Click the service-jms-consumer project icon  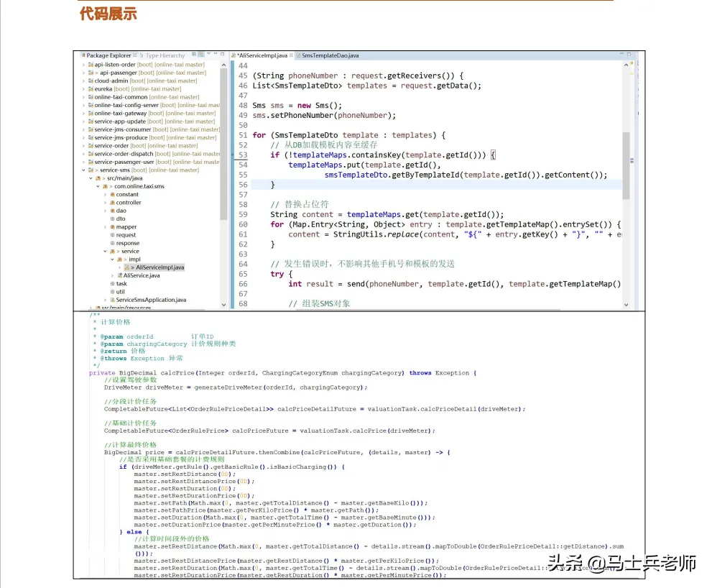click(x=91, y=129)
